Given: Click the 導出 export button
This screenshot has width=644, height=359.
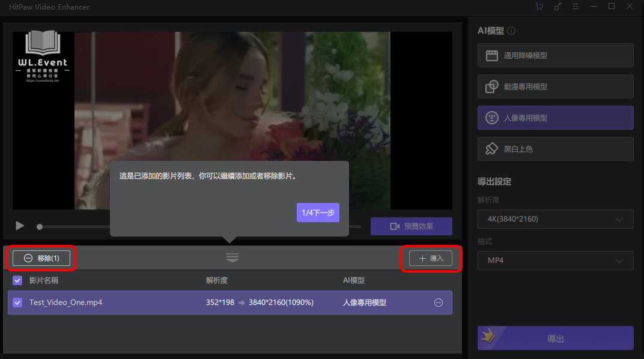Looking at the screenshot, I should click(x=555, y=338).
